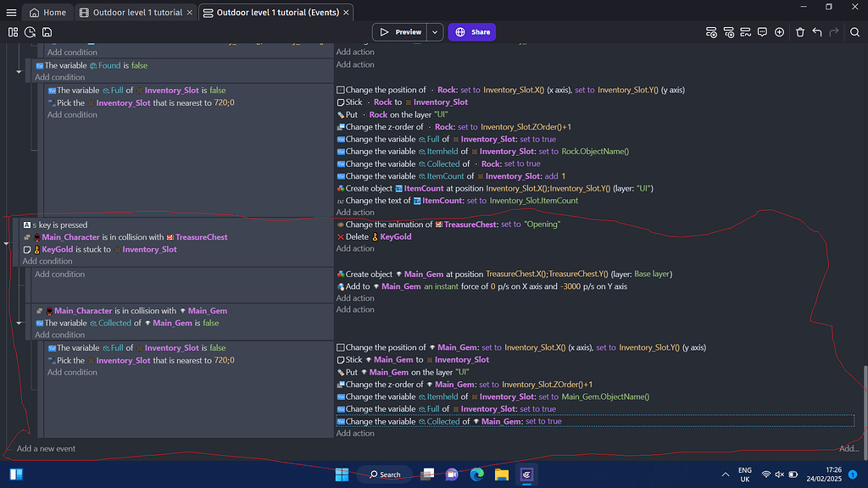
Task: Click the clock history icon below the menu
Action: [x=29, y=31]
